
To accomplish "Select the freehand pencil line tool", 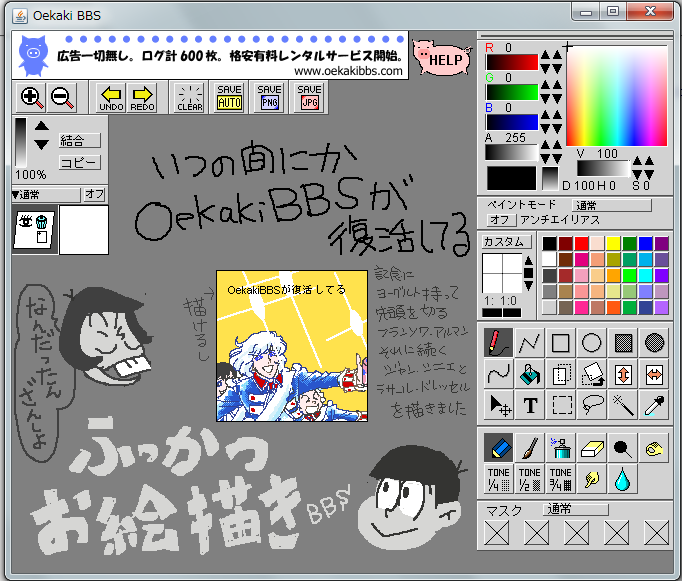I will click(x=498, y=343).
